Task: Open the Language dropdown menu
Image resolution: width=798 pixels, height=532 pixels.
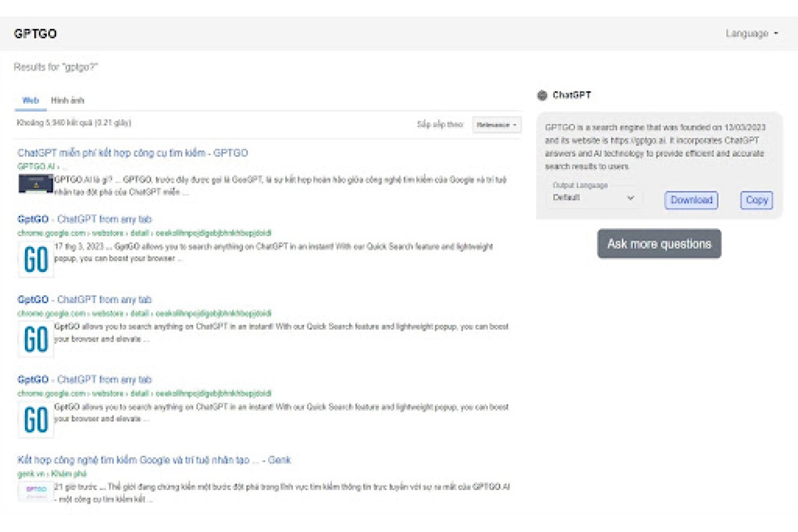Action: 752,34
